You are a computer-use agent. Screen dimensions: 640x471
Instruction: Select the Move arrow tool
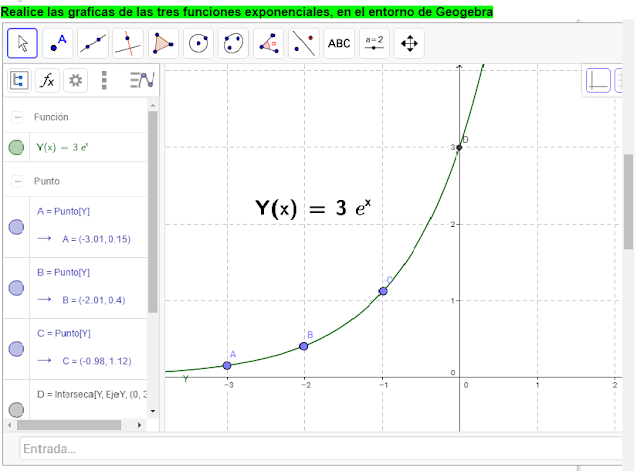22,43
